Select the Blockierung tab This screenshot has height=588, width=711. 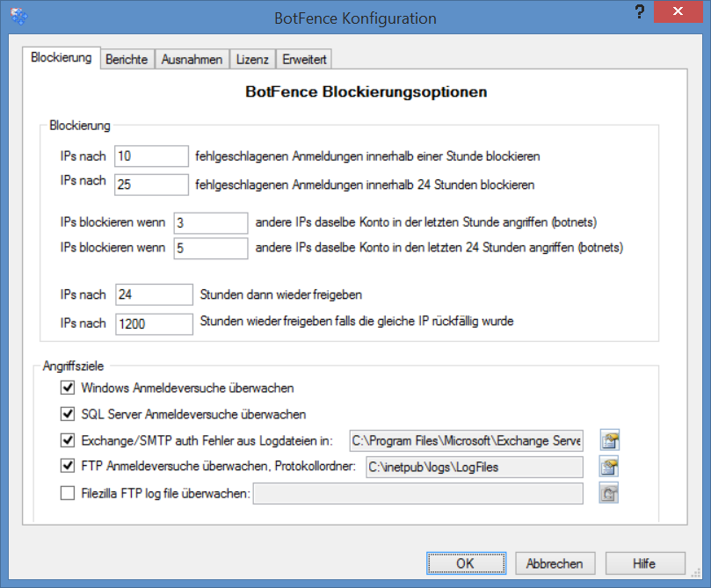[62, 58]
